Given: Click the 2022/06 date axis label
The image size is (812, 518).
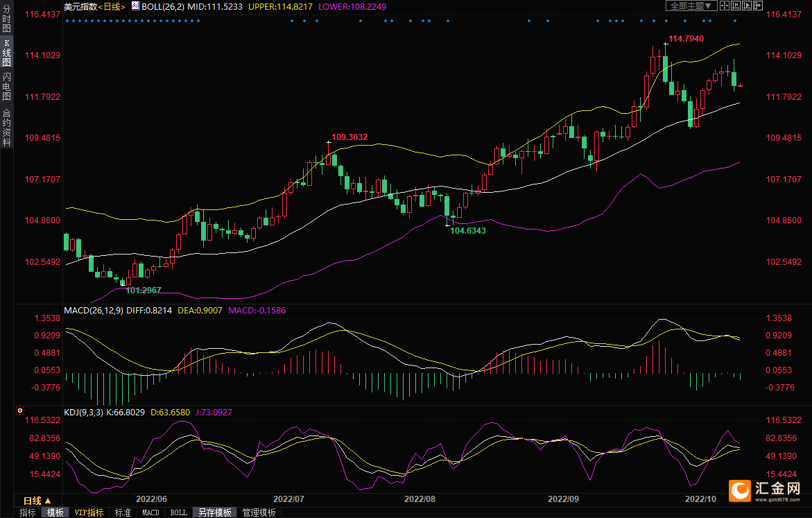Looking at the screenshot, I should (x=151, y=499).
